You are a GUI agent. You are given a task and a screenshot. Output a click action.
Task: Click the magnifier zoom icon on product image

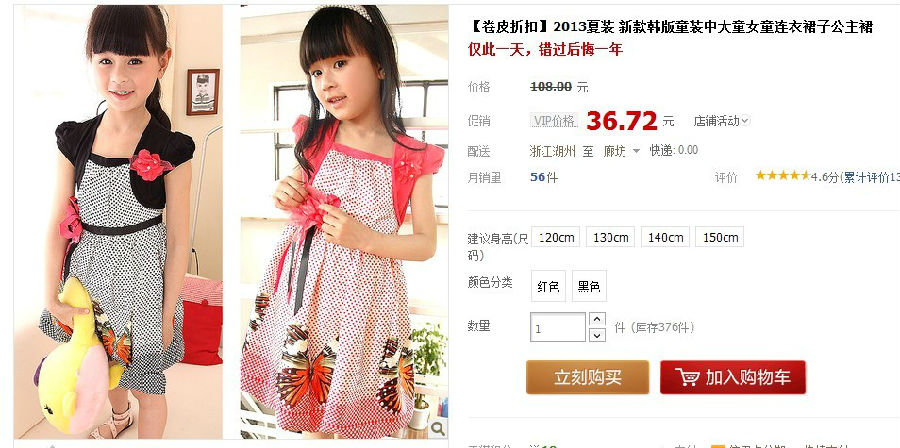[437, 428]
